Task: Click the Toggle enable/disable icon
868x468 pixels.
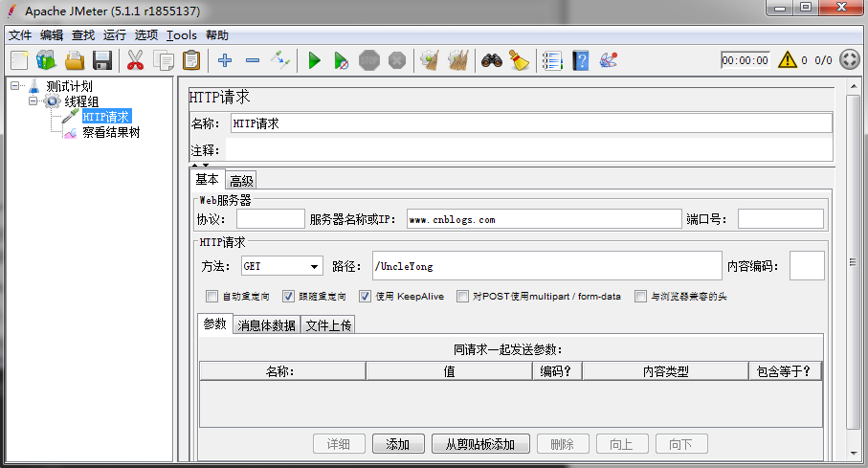Action: 280,59
